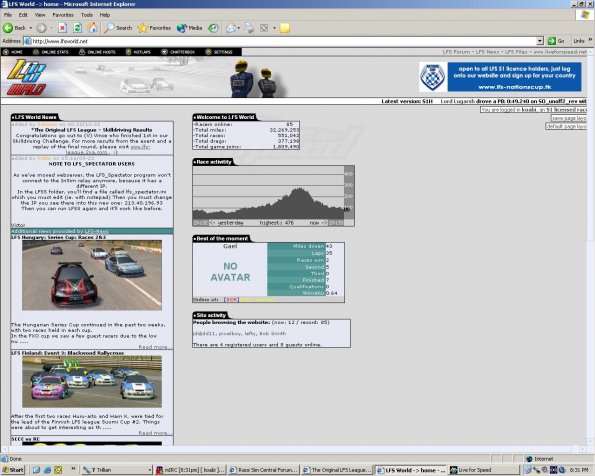Image resolution: width=595 pixels, height=476 pixels.
Task: Open the Search pane from toolbar
Action: coord(118,28)
